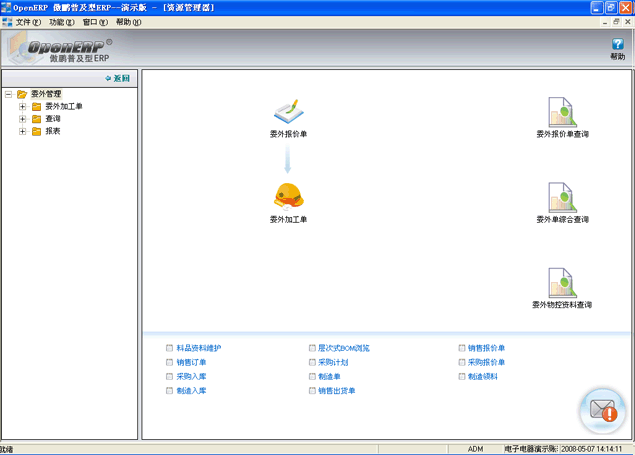635x455 pixels.
Task: Open the 文件 menu
Action: 28,21
